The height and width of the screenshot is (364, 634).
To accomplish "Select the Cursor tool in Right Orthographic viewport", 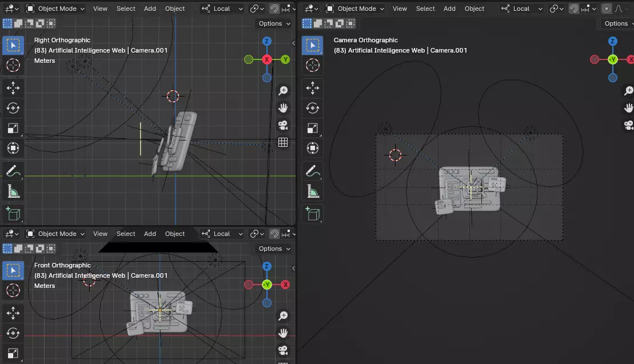I will (13, 65).
